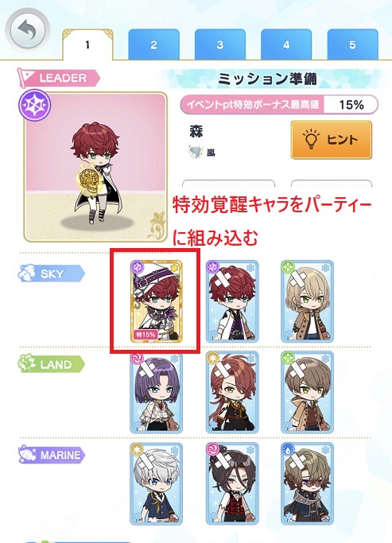Switch to party tab 2
The image size is (392, 543).
pyautogui.click(x=153, y=45)
